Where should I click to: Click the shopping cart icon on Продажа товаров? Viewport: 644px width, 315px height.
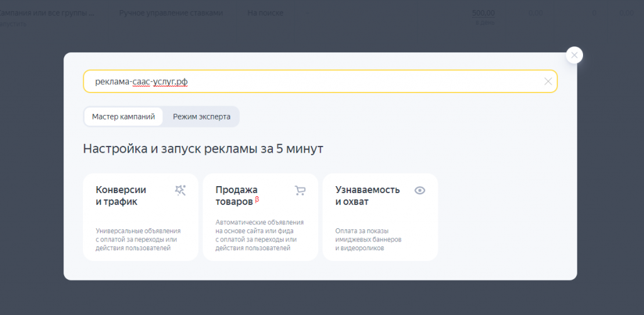pyautogui.click(x=300, y=190)
